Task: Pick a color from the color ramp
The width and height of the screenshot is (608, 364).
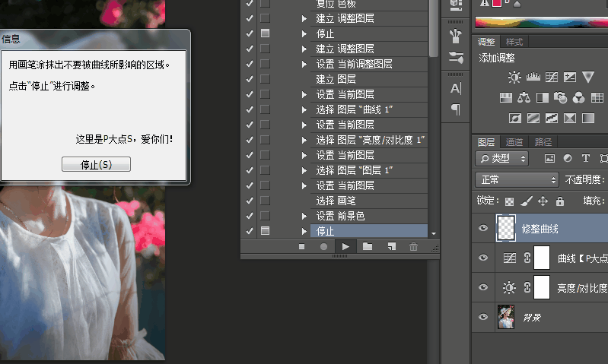Action: (541, 23)
